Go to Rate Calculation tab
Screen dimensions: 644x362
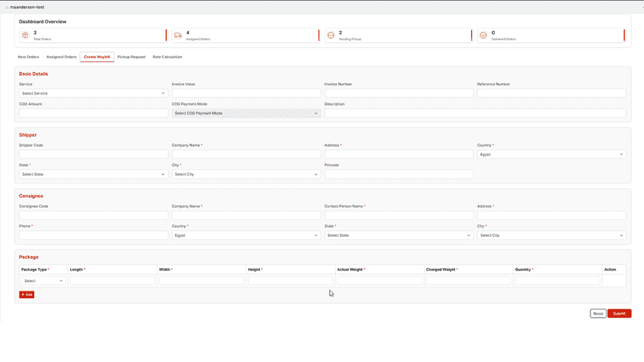coord(167,57)
